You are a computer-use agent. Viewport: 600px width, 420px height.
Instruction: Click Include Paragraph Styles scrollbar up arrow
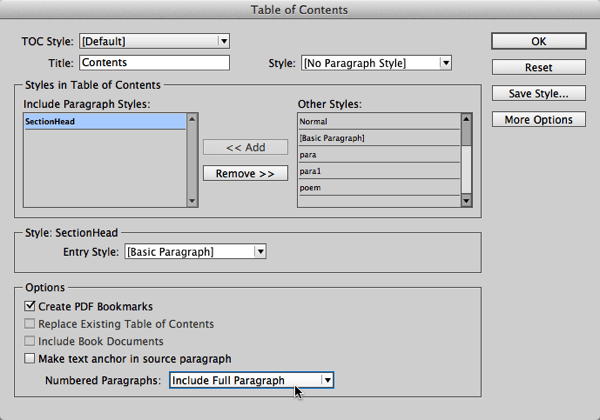pos(193,119)
